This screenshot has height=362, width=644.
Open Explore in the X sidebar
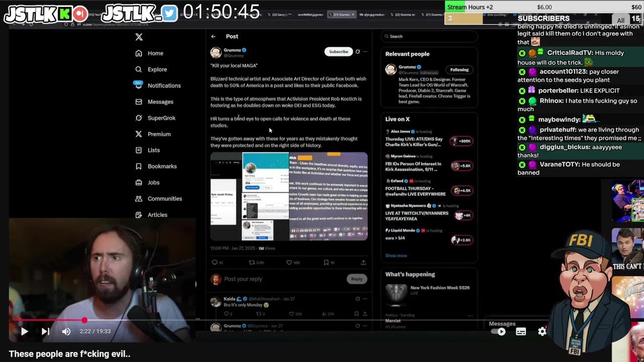click(x=151, y=69)
